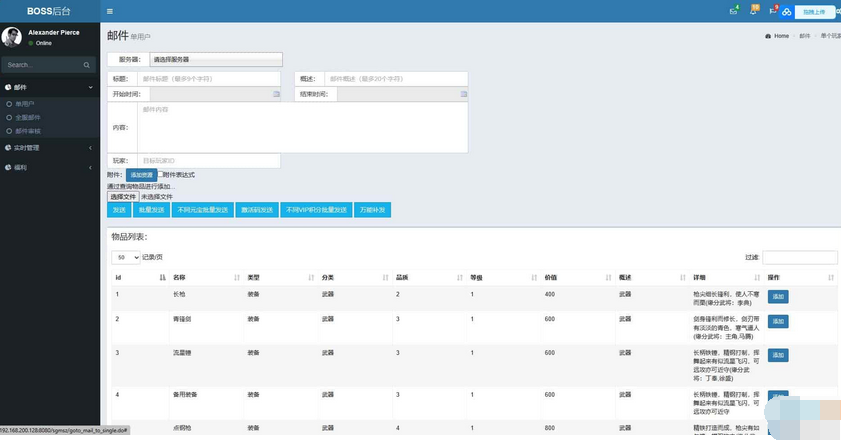Open the flag tasks icon in header
Screen dimensions: 841x443
pyautogui.click(x=772, y=12)
